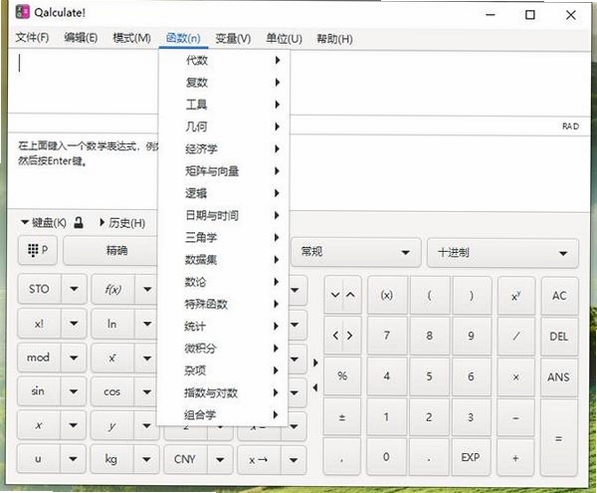597x493 pixels.
Task: Click the Qalculate! app icon in title bar
Action: pyautogui.click(x=22, y=12)
